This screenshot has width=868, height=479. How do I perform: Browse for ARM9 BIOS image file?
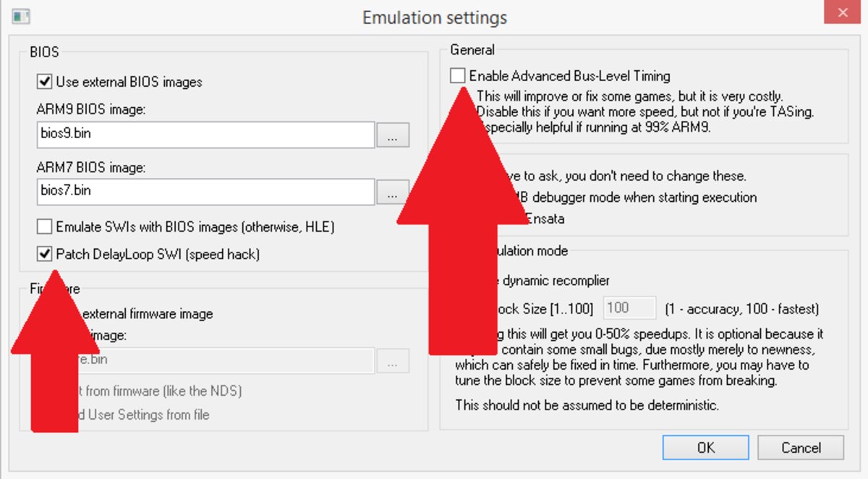(x=393, y=135)
